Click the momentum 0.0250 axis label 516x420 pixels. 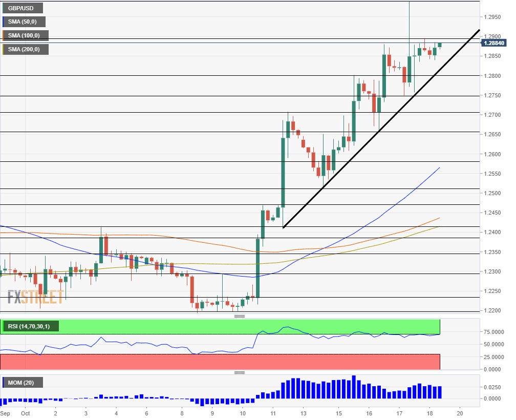click(x=492, y=387)
